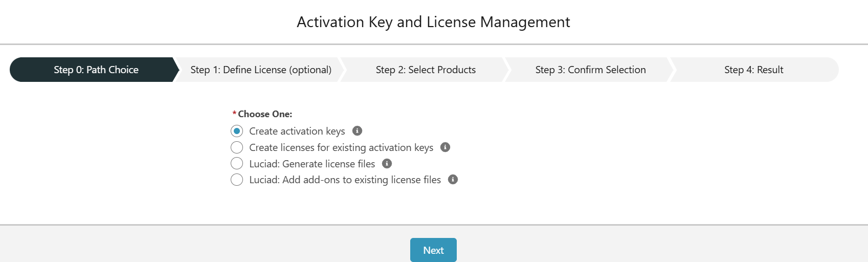
Task: Click the 'Luciad: Generate license files' label text
Action: coord(312,164)
